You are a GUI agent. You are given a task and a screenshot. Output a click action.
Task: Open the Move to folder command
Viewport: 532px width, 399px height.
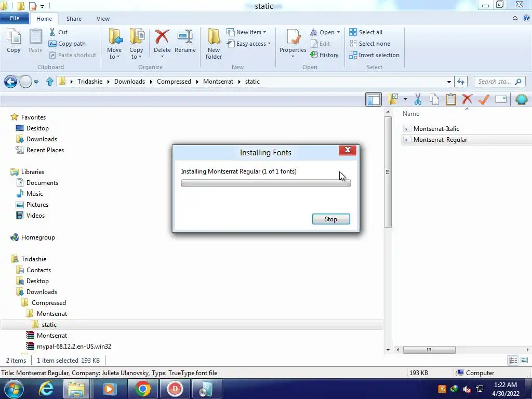coord(114,44)
